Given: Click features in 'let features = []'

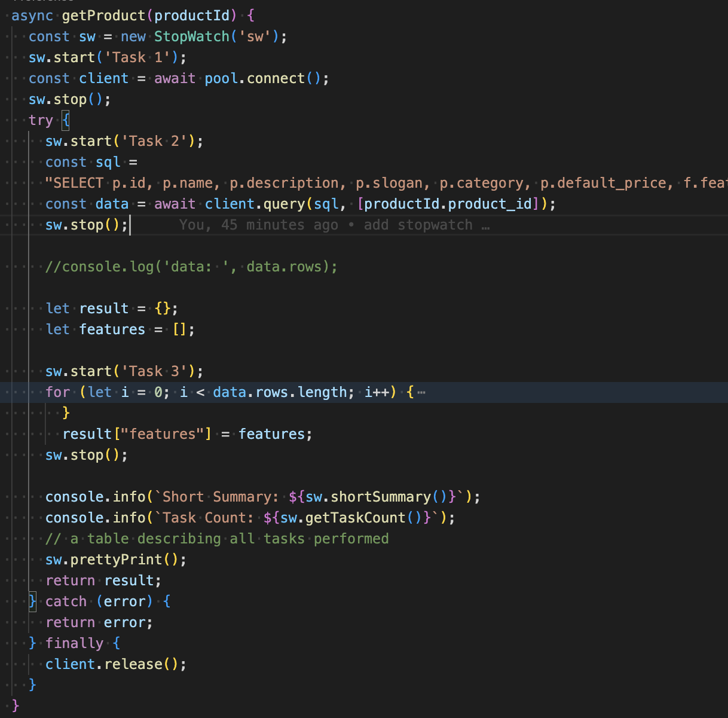Looking at the screenshot, I should (x=112, y=329).
